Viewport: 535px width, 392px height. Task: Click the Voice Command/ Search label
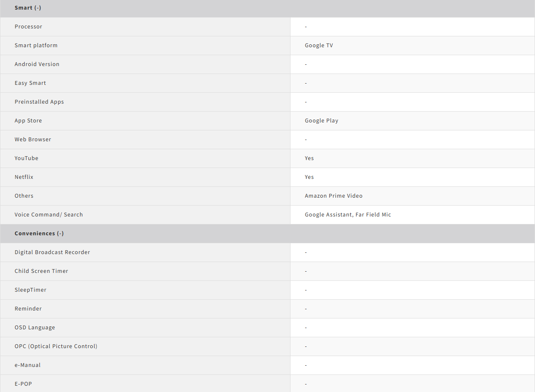pos(48,215)
